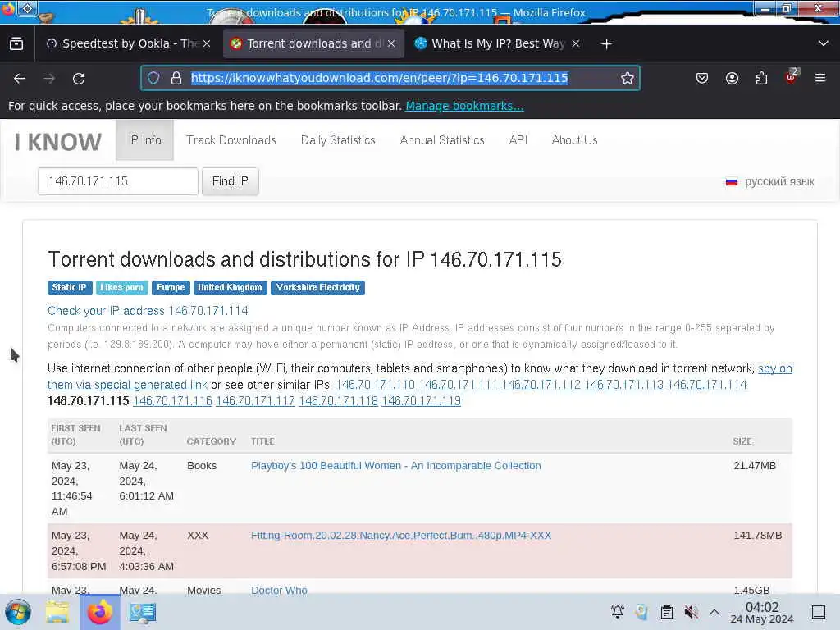Open similar IP 146.70.171.119
This screenshot has height=630, width=840.
coord(421,401)
